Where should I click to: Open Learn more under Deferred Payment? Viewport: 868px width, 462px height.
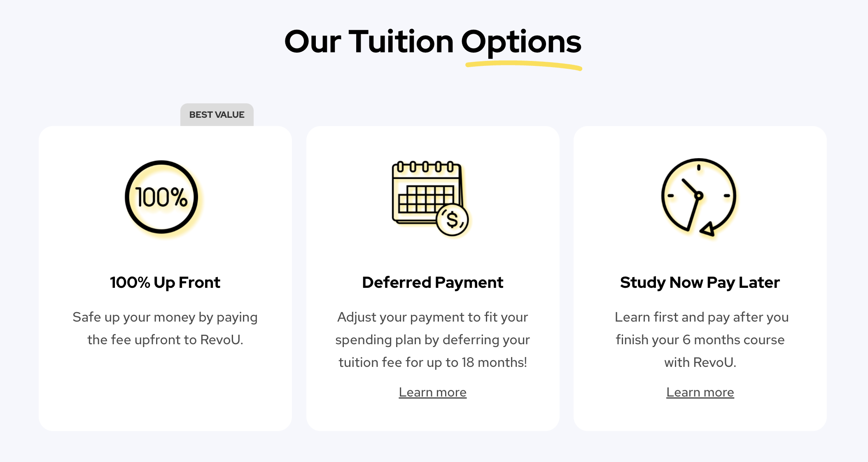(x=432, y=392)
